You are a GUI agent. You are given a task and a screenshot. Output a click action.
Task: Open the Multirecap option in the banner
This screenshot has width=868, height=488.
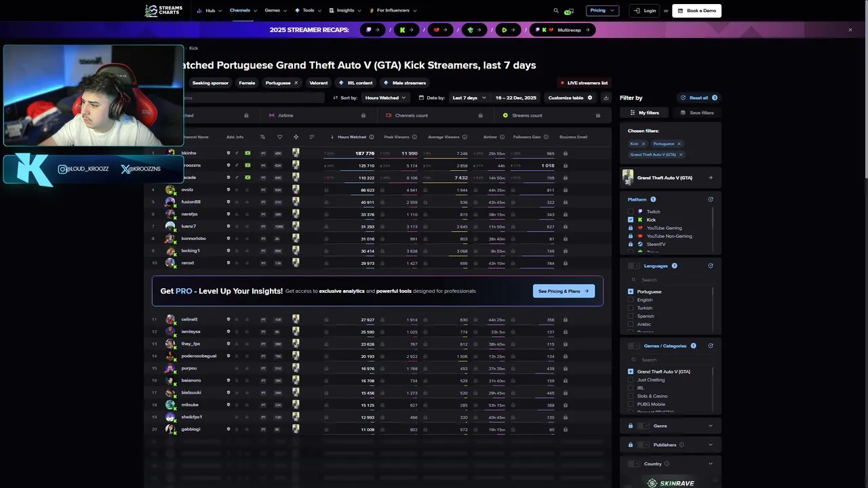click(562, 30)
